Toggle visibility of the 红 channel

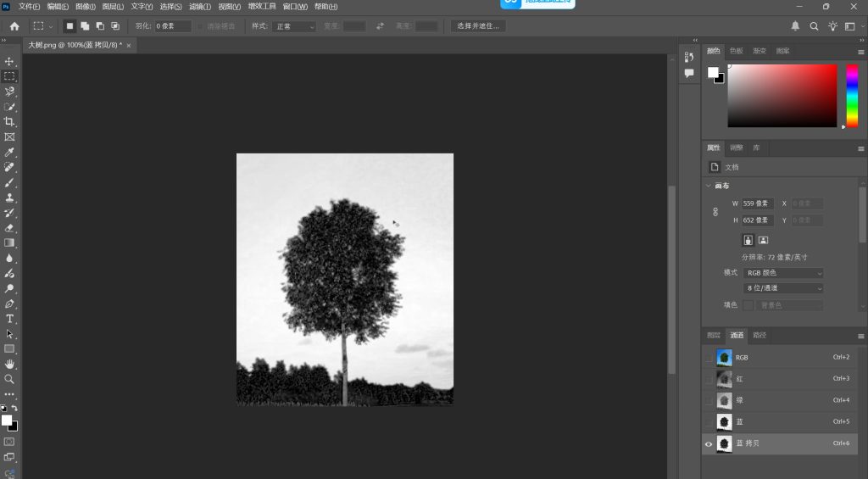click(x=709, y=379)
